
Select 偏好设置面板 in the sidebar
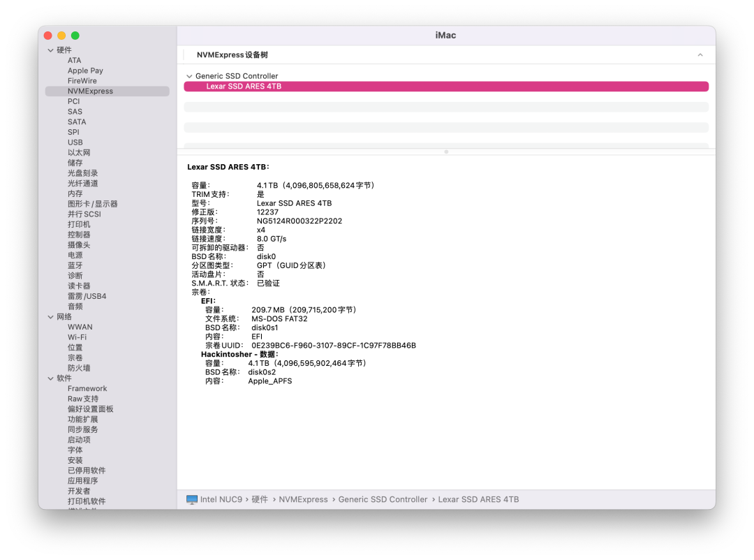pos(90,409)
